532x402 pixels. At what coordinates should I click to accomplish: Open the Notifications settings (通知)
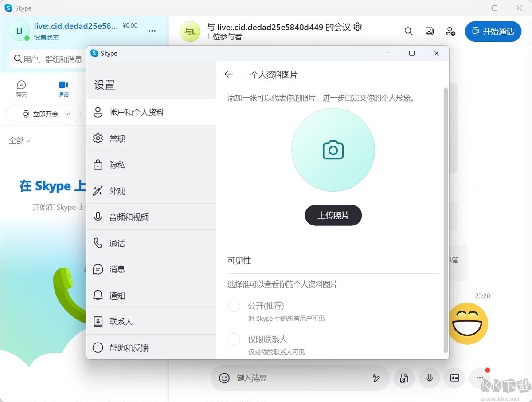pyautogui.click(x=117, y=296)
